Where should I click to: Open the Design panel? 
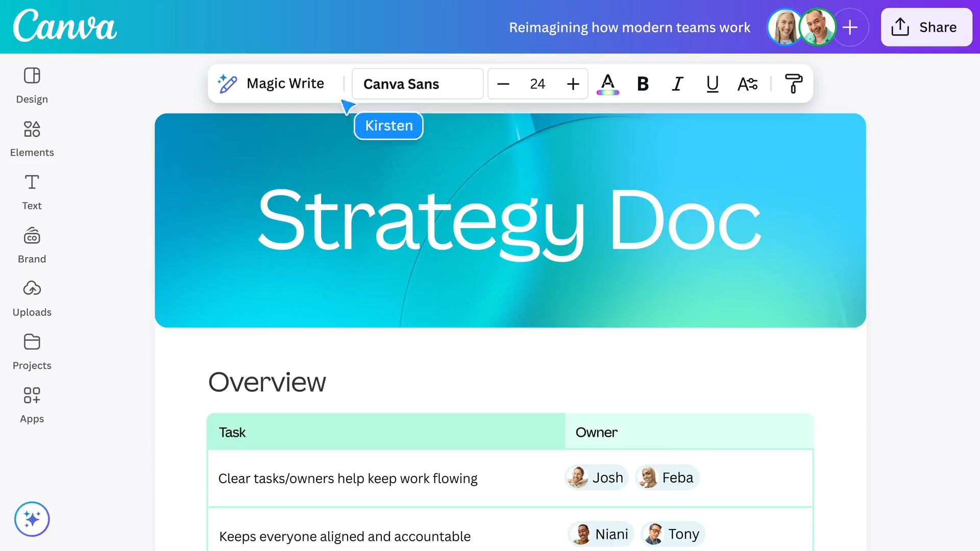pos(32,85)
